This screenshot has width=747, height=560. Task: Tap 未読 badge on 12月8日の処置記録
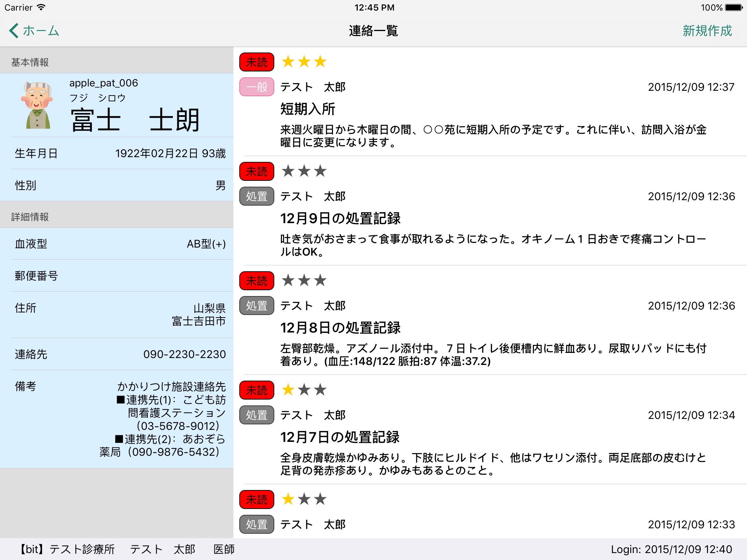click(x=256, y=281)
